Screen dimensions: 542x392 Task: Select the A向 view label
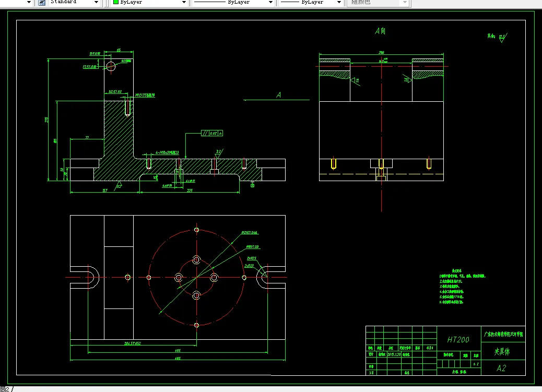coord(380,31)
